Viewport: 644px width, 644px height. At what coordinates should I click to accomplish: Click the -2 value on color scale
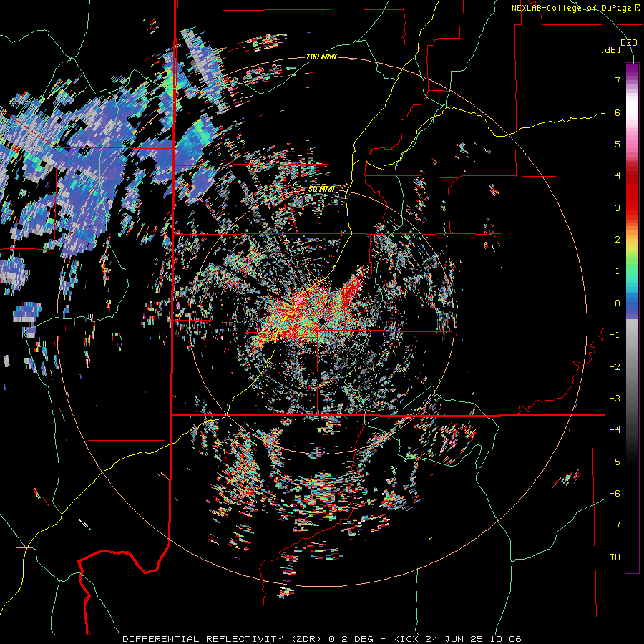(x=615, y=367)
